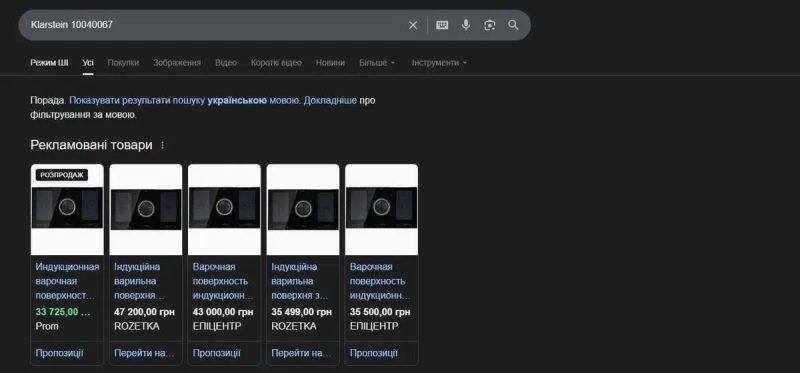Open the 47 200,00 грн ROZETKA product image
The width and height of the screenshot is (800, 373).
point(145,209)
